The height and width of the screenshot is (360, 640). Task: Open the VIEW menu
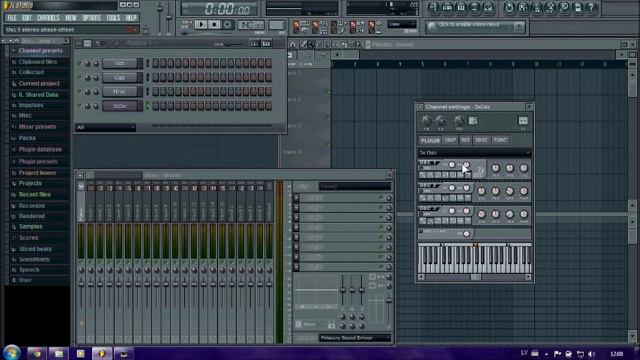(x=71, y=18)
